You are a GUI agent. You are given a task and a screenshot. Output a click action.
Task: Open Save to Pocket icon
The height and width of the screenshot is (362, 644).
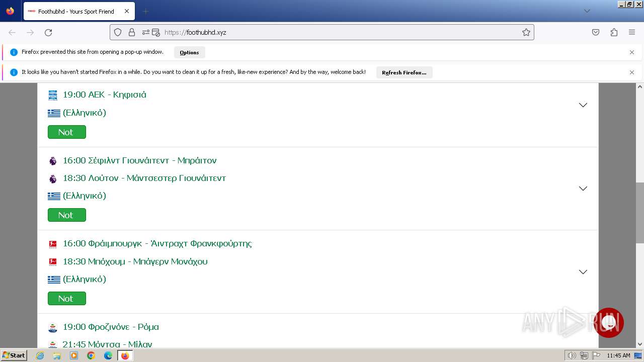(x=596, y=32)
